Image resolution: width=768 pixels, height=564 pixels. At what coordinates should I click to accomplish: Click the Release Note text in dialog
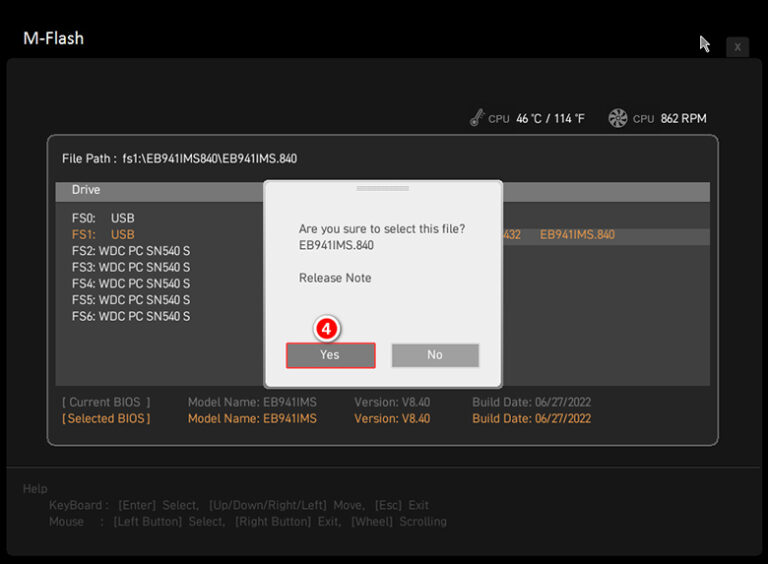point(335,278)
